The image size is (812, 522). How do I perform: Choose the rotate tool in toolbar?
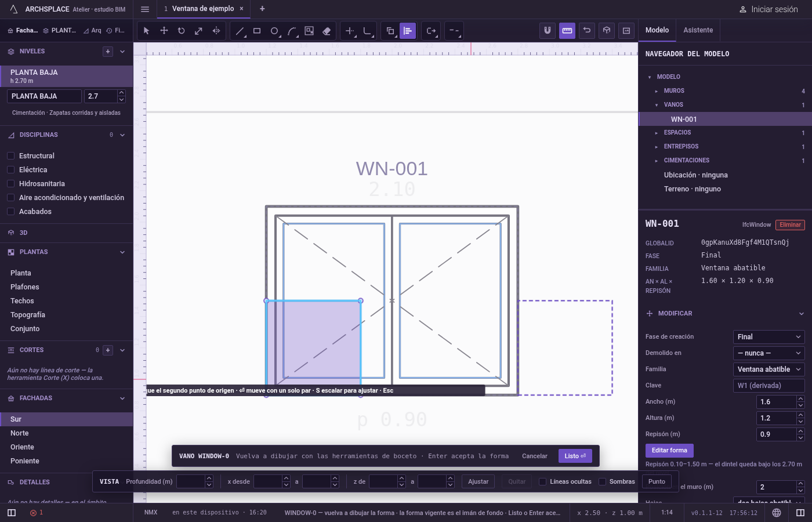pyautogui.click(x=181, y=31)
